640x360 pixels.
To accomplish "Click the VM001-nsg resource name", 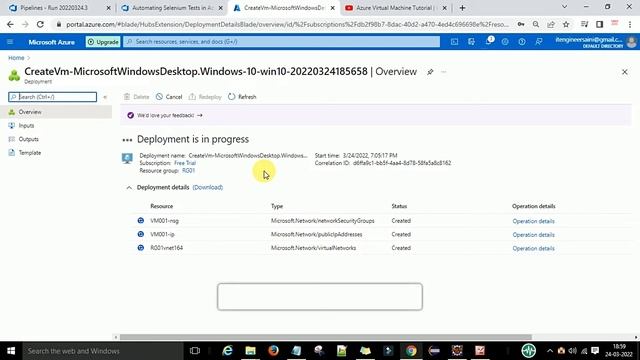I will click(x=164, y=221).
